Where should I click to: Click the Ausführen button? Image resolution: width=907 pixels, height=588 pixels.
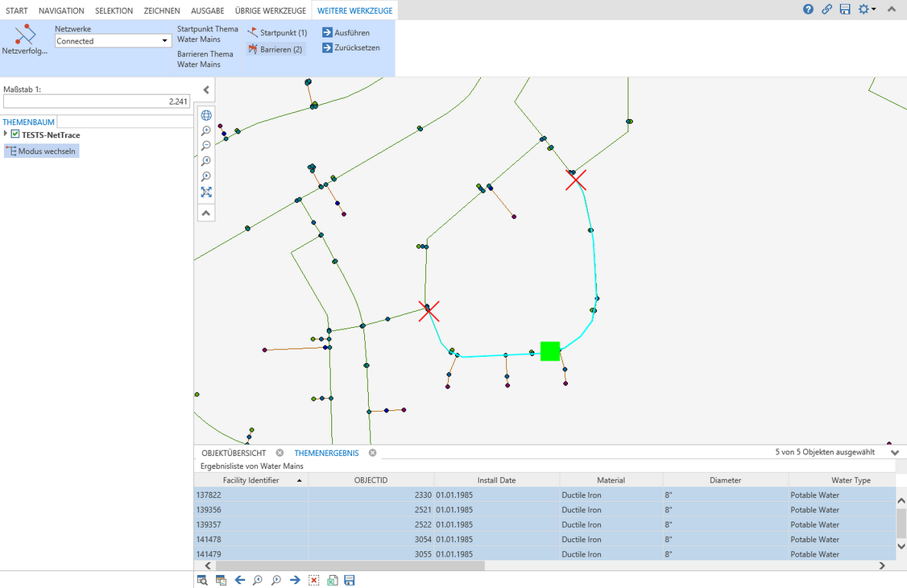346,33
